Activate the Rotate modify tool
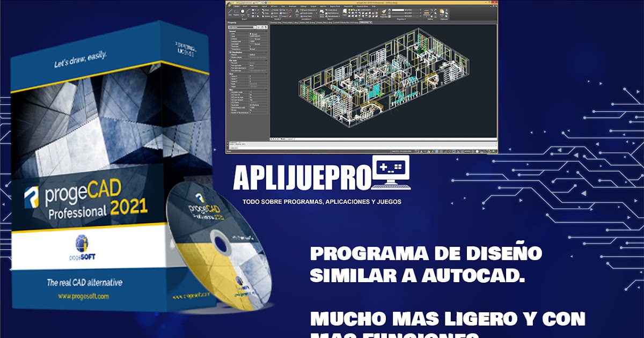644x338 pixels. click(x=275, y=10)
